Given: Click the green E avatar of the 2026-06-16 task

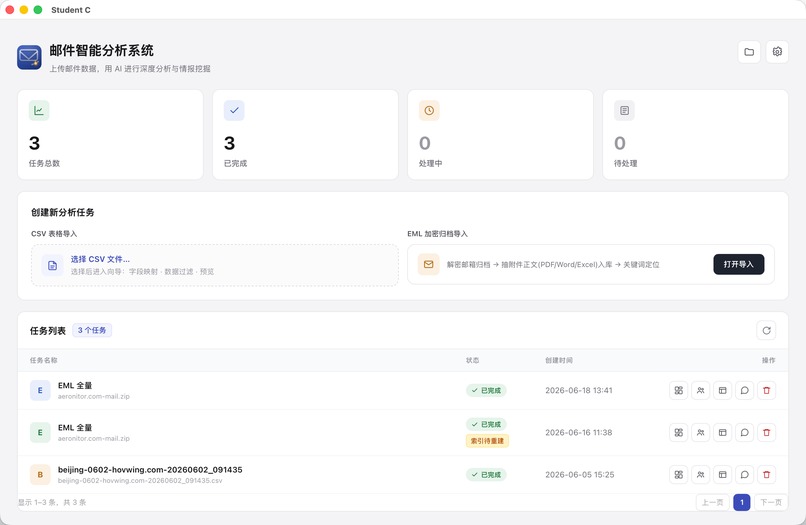Looking at the screenshot, I should (x=40, y=432).
